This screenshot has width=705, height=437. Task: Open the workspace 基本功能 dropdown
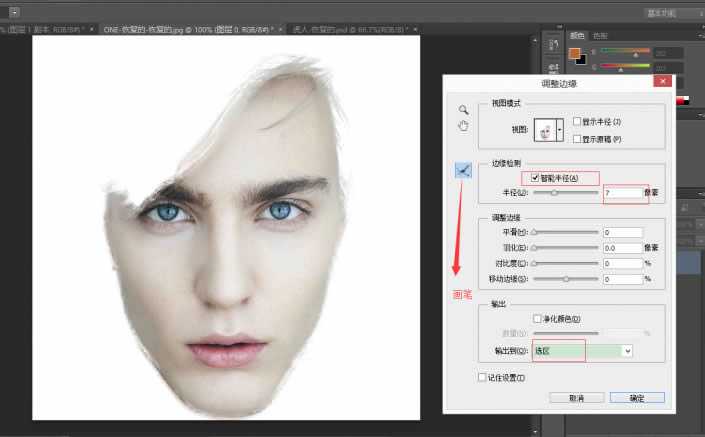pos(670,11)
